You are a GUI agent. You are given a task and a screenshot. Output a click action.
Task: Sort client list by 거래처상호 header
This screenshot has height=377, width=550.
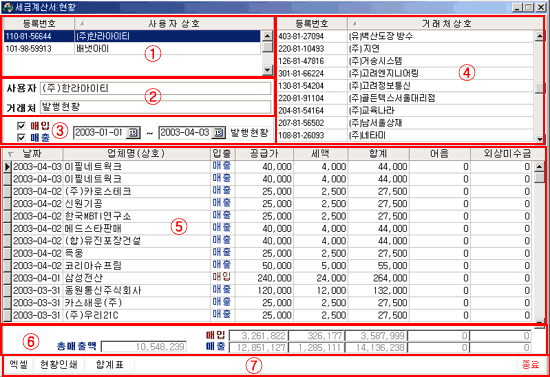pyautogui.click(x=445, y=23)
